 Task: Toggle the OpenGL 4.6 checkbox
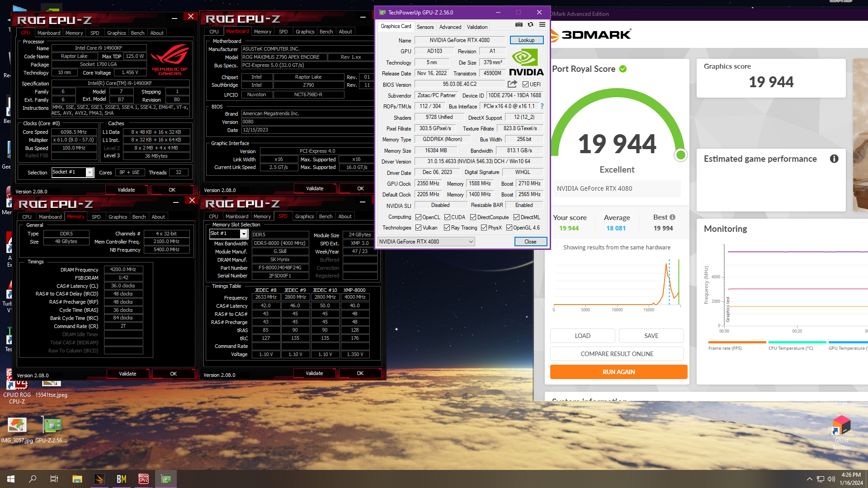(509, 228)
